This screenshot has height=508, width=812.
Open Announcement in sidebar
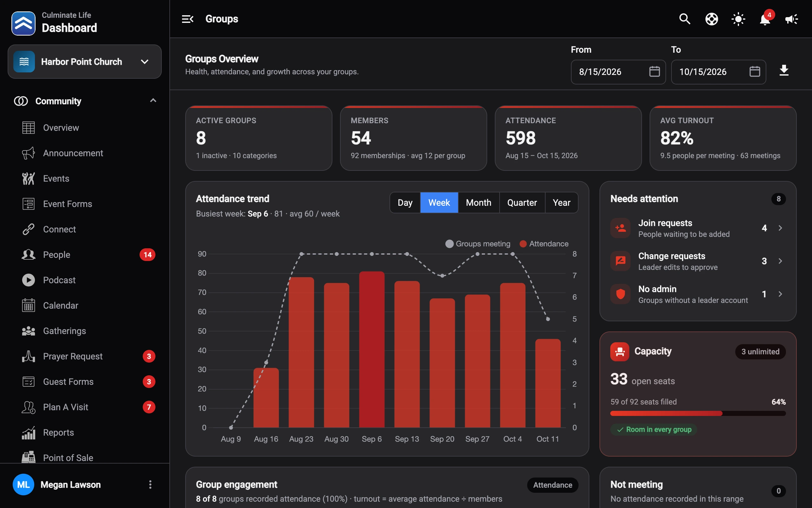(x=85, y=153)
